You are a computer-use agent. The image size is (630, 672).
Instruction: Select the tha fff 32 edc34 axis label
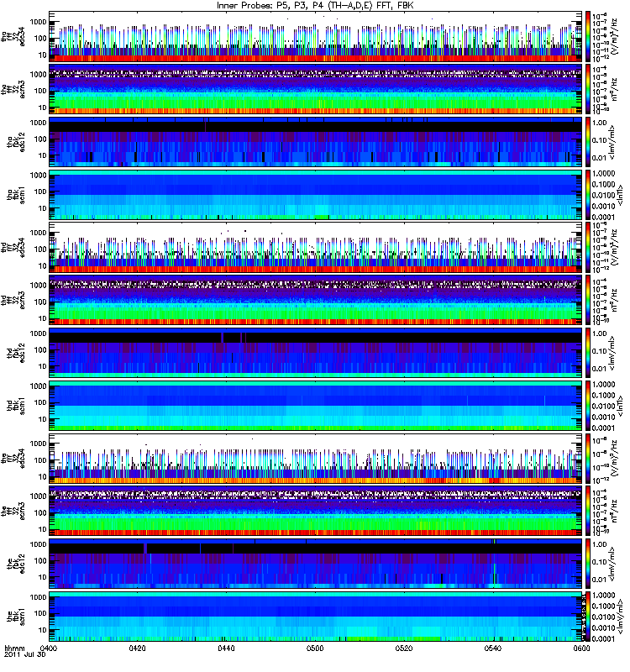(13, 36)
